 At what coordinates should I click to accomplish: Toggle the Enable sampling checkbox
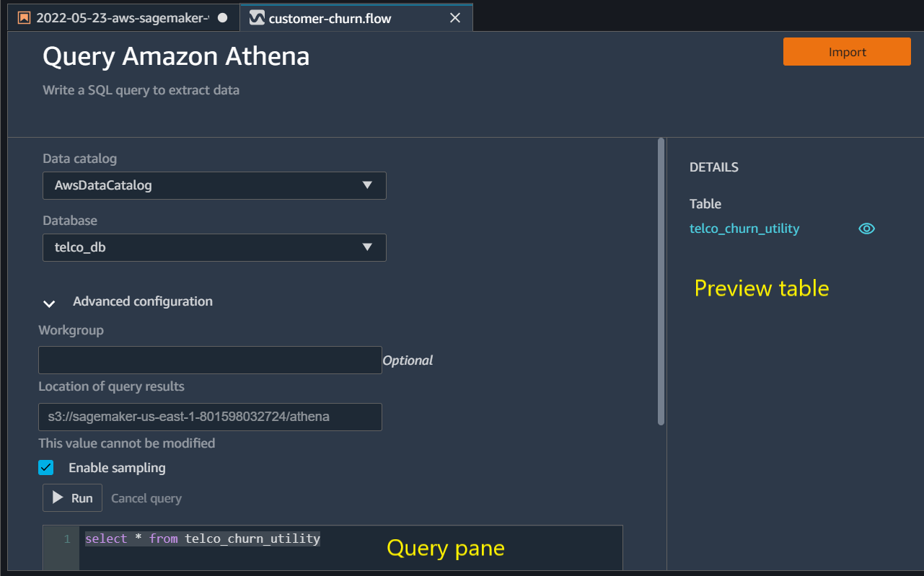tap(46, 468)
